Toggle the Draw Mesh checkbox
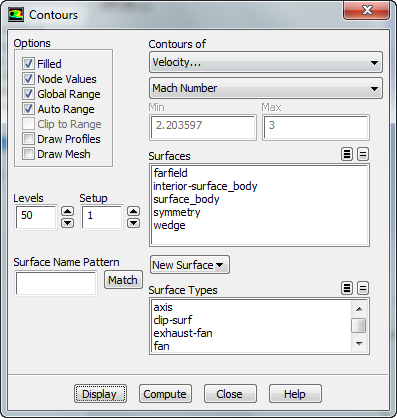This screenshot has height=418, width=397. point(28,154)
